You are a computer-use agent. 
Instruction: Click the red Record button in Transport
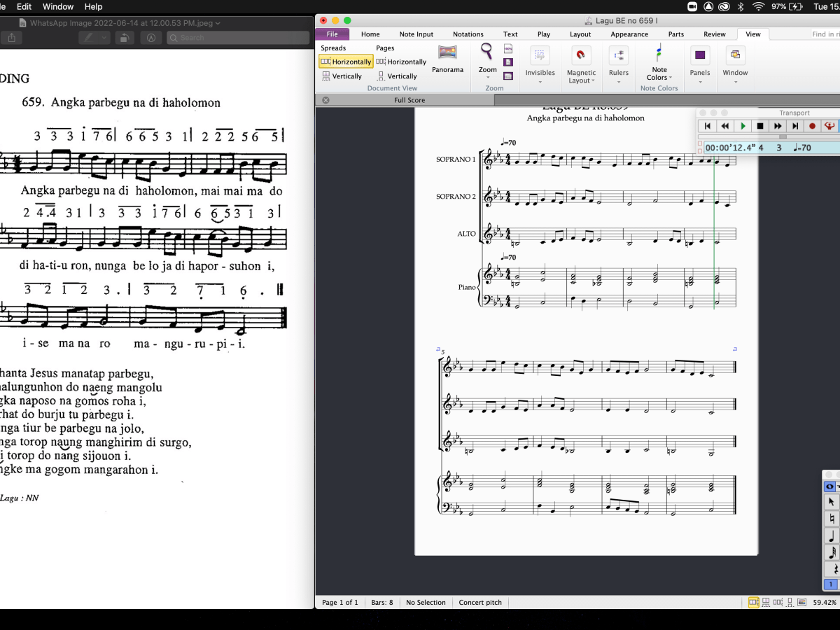[x=812, y=126]
